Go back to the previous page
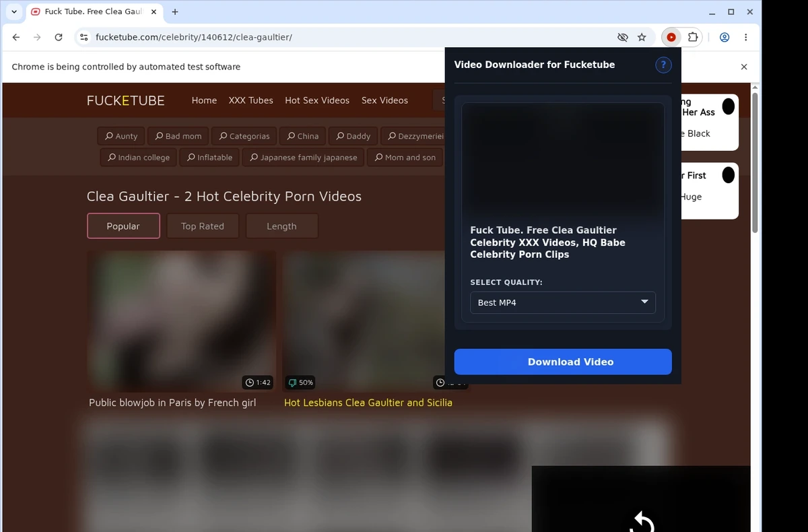 (x=16, y=37)
